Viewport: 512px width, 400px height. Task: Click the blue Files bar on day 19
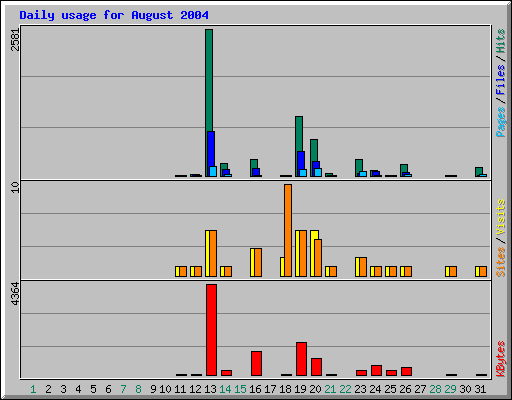pos(301,160)
